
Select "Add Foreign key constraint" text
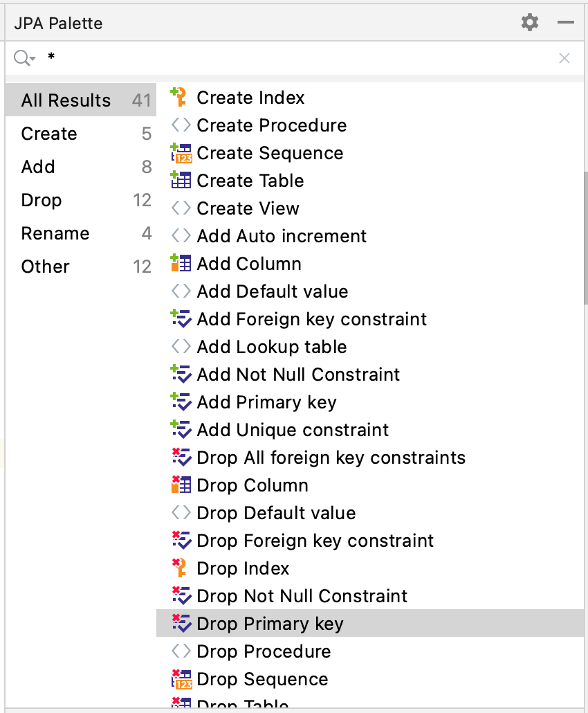point(312,320)
